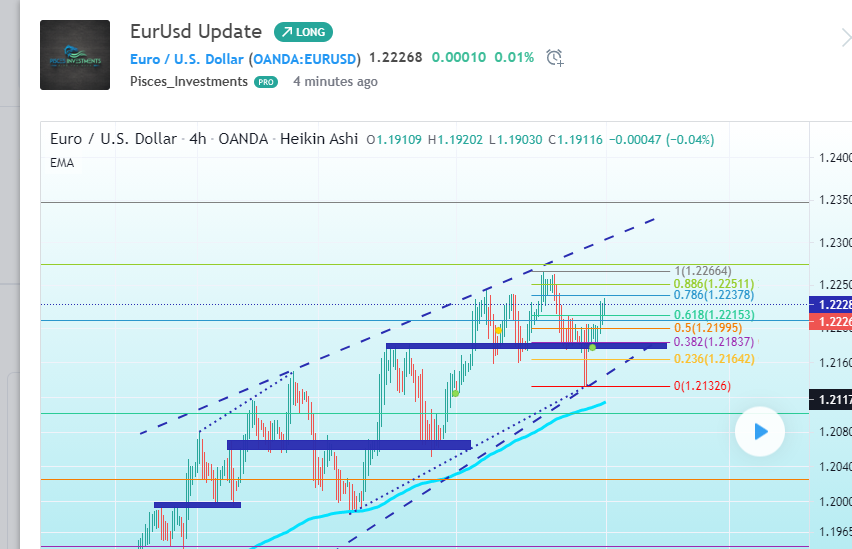Click the PRO badge beside the author
This screenshot has height=549, width=852.
click(266, 82)
